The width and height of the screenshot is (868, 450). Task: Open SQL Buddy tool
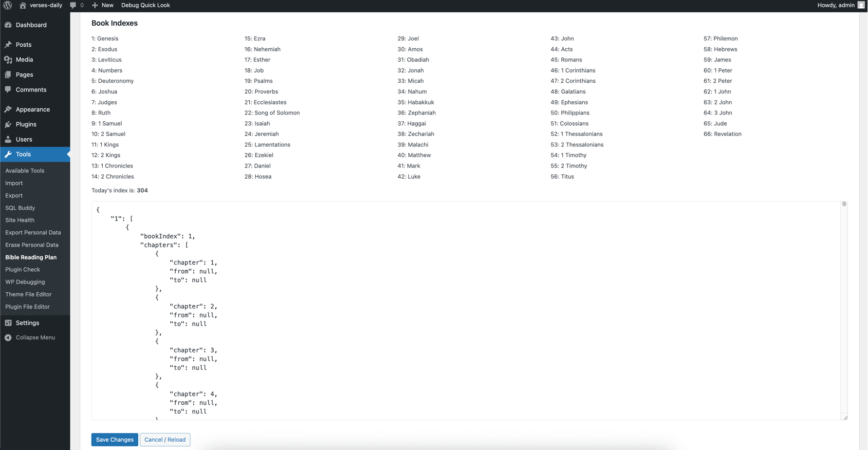[20, 208]
